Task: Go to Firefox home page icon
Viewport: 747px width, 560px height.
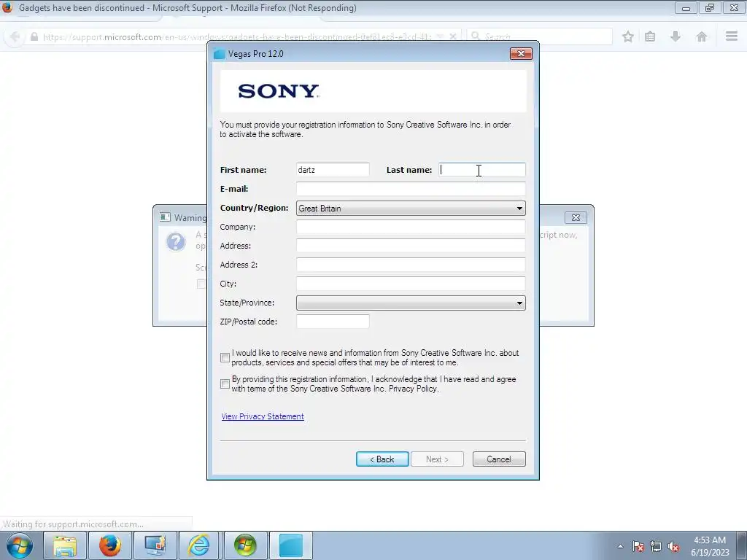Action: point(701,36)
